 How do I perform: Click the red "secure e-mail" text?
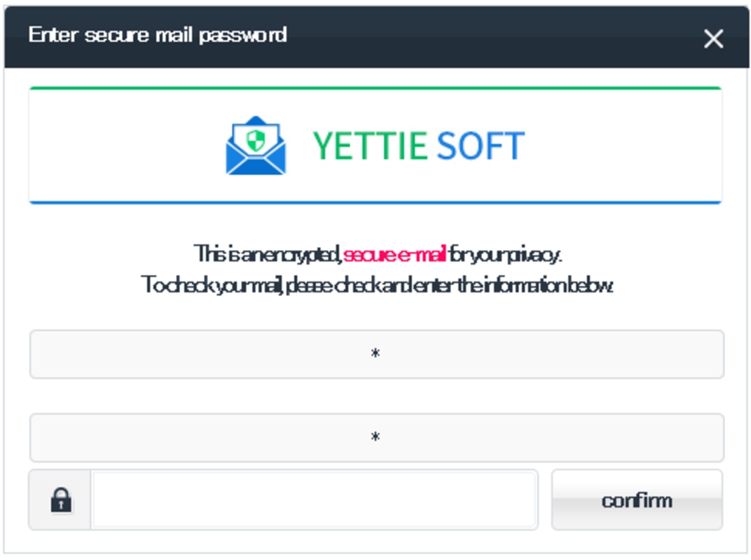tap(395, 254)
